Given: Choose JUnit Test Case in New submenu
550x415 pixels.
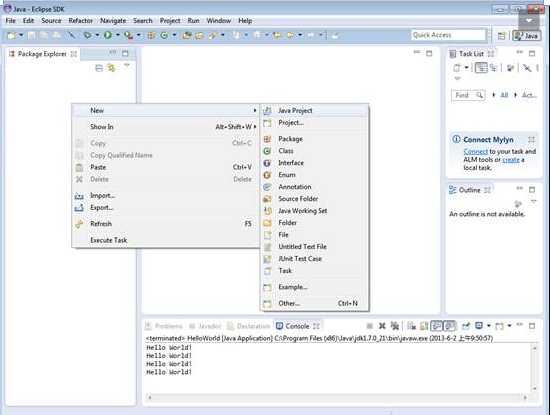Looking at the screenshot, I should click(314, 259).
